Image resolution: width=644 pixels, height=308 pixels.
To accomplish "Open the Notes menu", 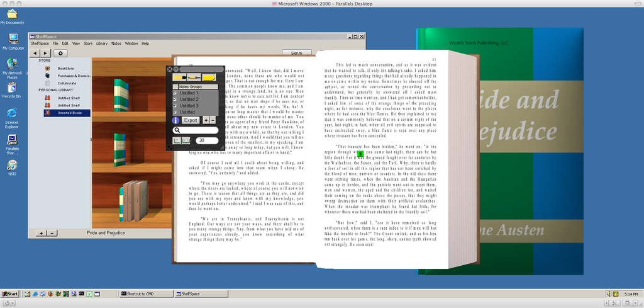I will (116, 43).
